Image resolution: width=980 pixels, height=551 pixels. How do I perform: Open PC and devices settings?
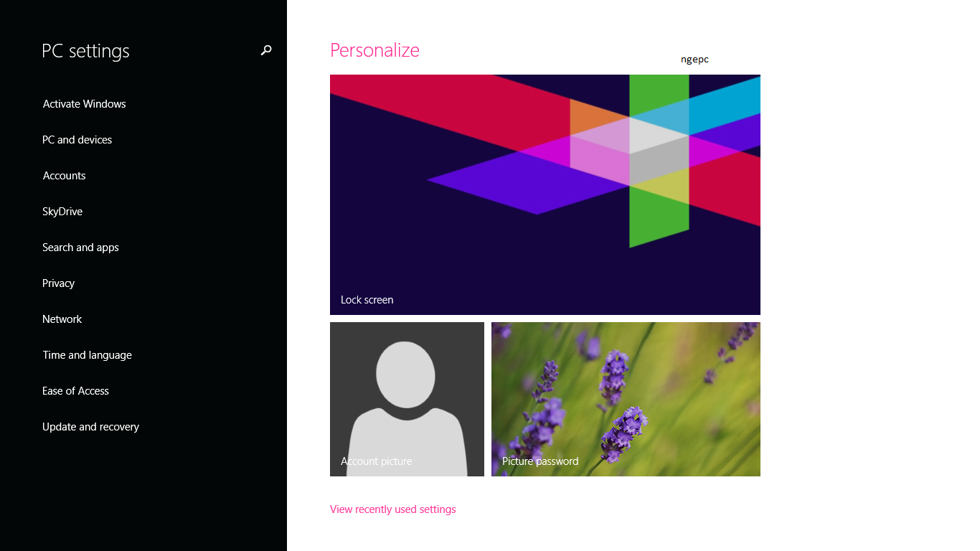coord(77,139)
